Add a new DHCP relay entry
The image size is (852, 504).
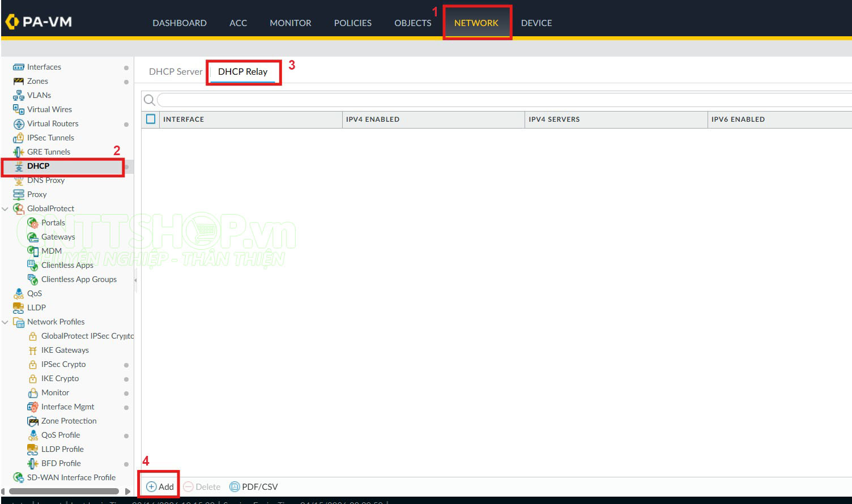pos(160,486)
